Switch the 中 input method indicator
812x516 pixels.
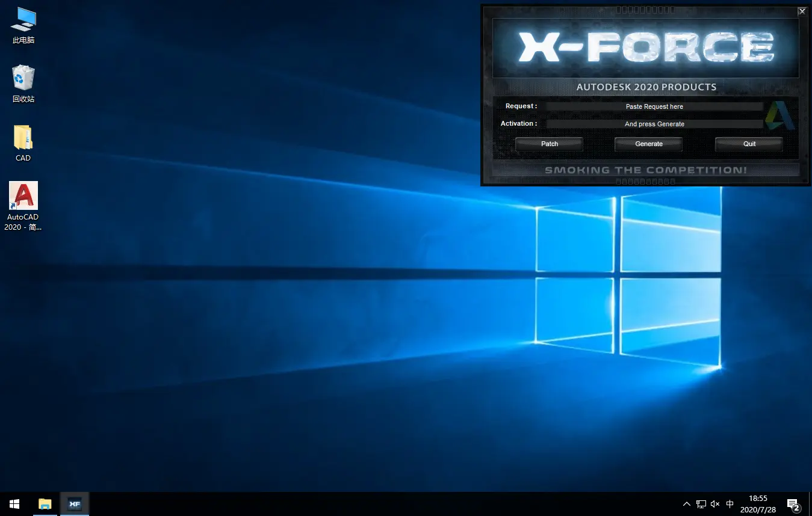click(x=730, y=504)
